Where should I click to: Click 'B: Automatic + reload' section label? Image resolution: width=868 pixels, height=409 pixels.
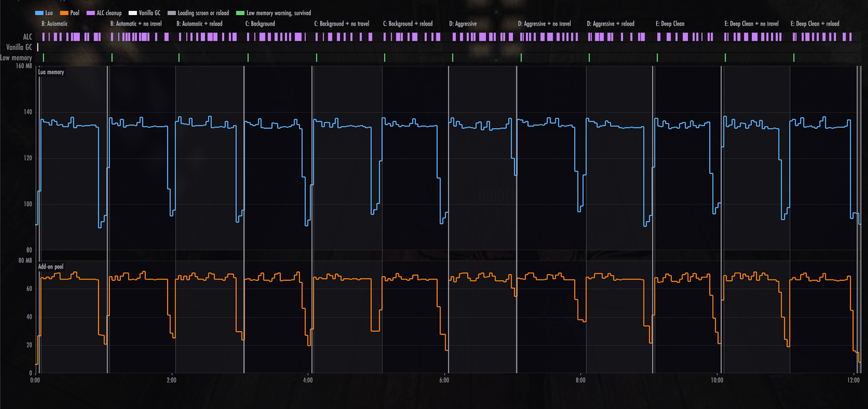[x=200, y=24]
